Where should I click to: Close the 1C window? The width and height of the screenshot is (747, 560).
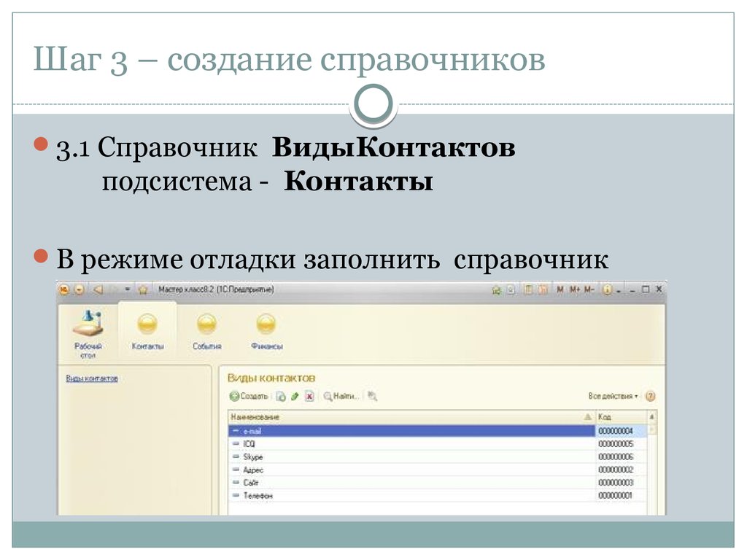(659, 289)
